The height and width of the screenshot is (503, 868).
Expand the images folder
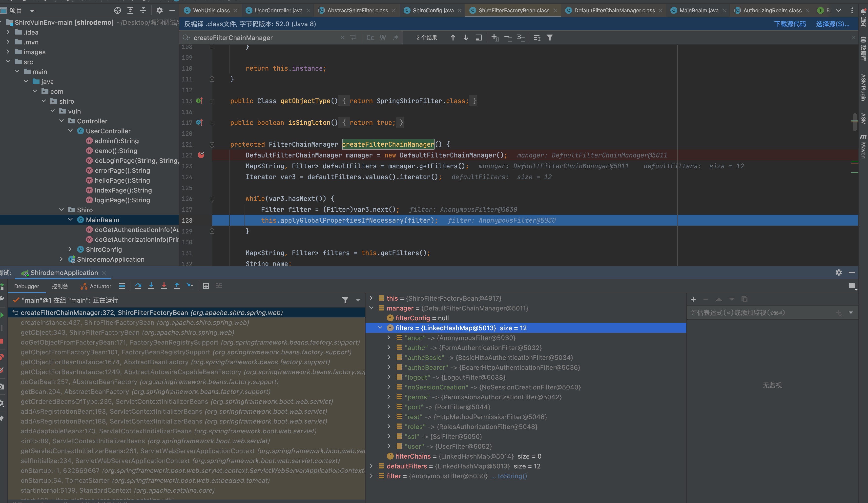coord(8,52)
